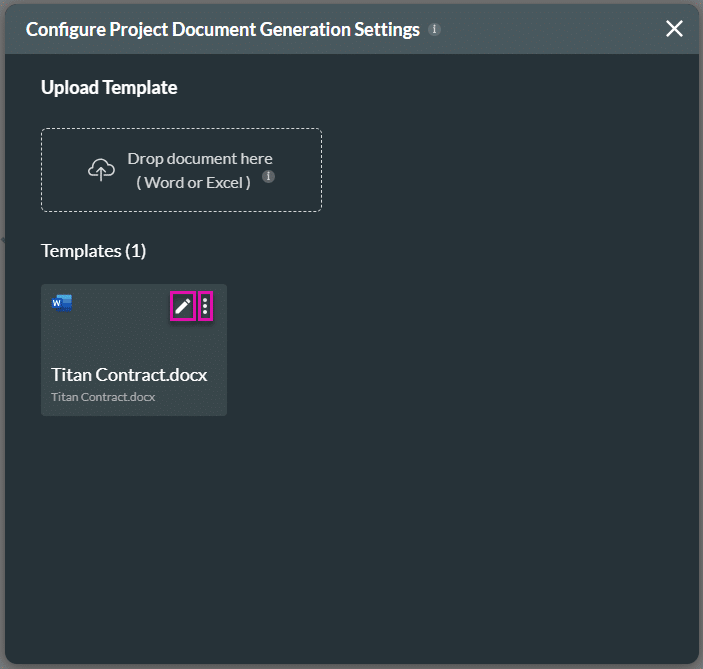703x669 pixels.
Task: Click the info icon next to "Word or Excel"
Action: [x=268, y=177]
